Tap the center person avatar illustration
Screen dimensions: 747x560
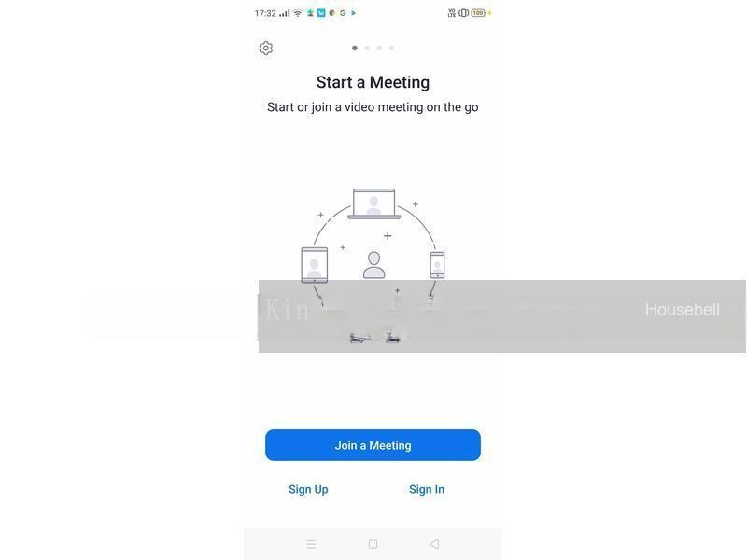(374, 265)
